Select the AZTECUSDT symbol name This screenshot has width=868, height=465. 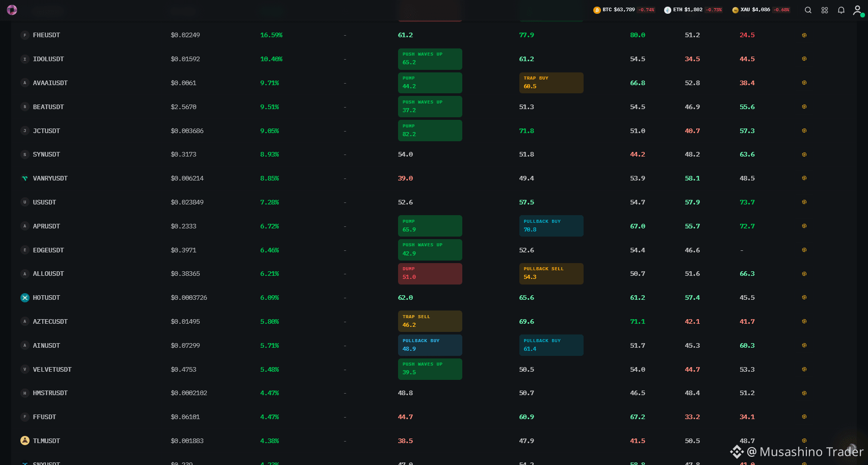50,321
